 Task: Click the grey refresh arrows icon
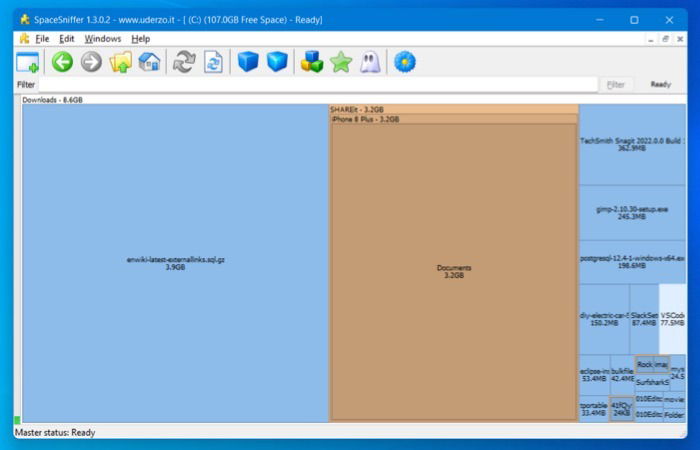click(x=184, y=62)
